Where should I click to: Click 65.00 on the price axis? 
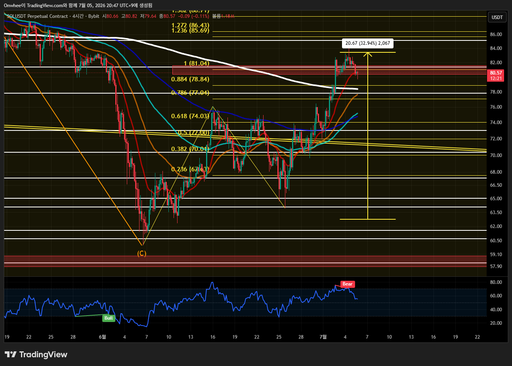[x=496, y=198]
